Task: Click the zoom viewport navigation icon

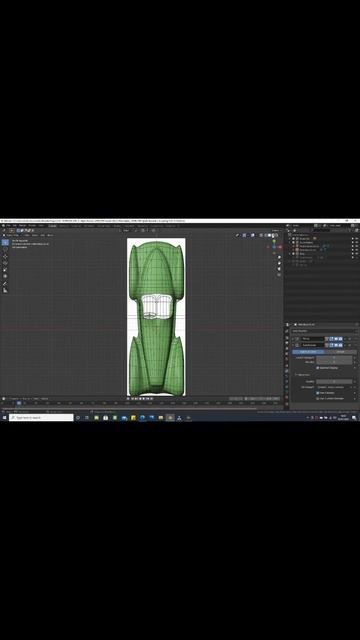Action: pyautogui.click(x=280, y=257)
